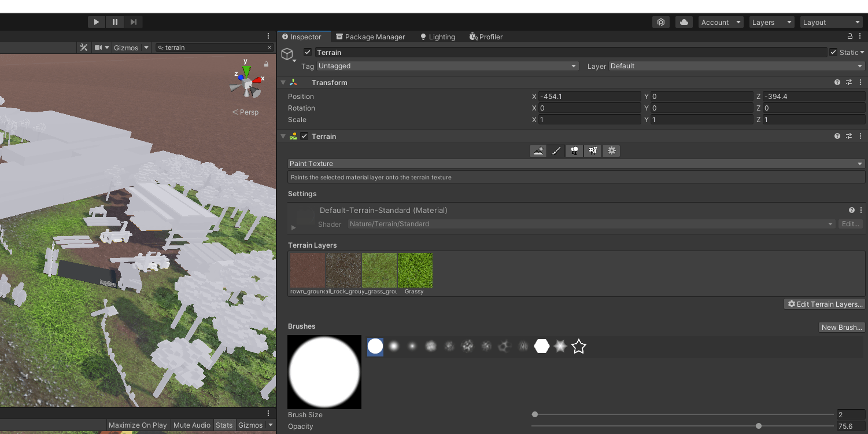Open the Terrain Settings gear icon
Screen dimensions: 868x434
611,150
